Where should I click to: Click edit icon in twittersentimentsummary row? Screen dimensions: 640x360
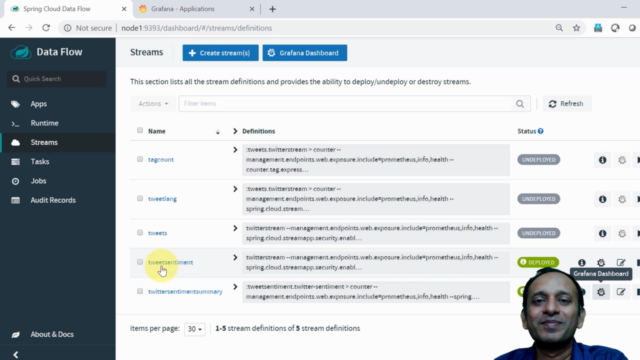pos(621,292)
